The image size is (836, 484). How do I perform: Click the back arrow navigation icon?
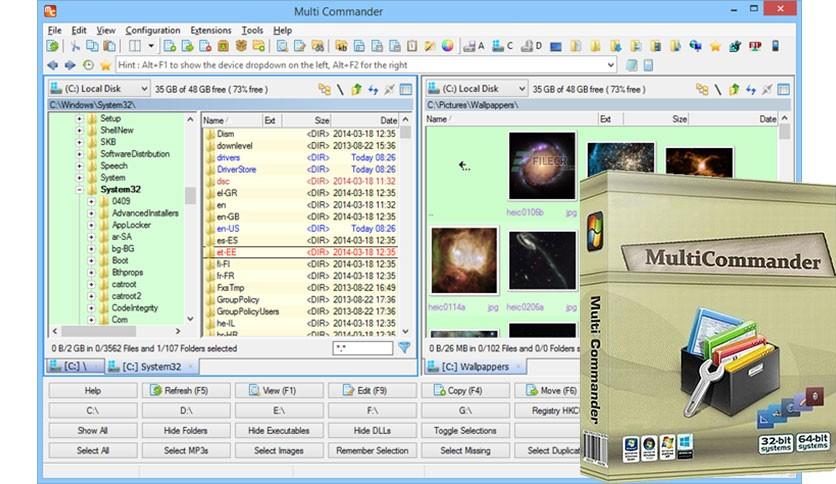click(x=52, y=65)
